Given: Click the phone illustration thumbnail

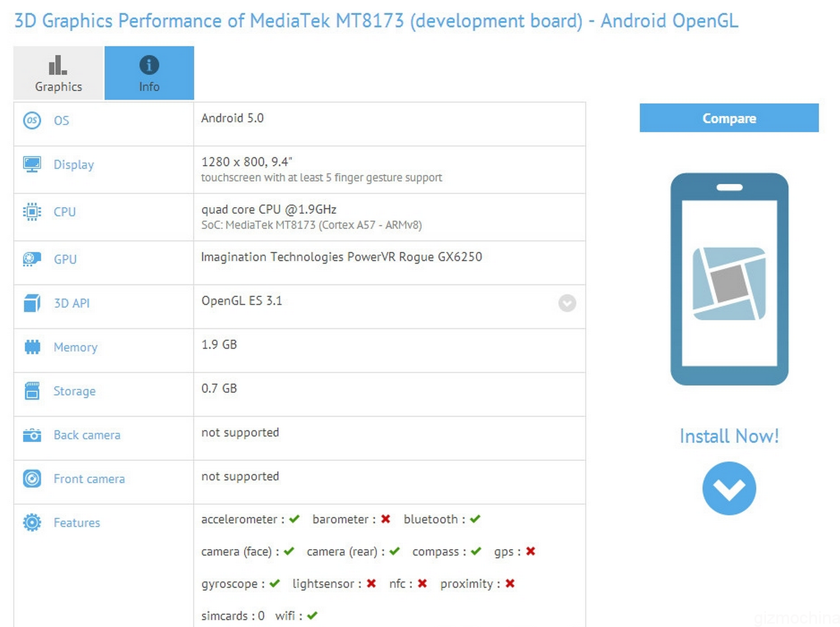Looking at the screenshot, I should tap(729, 279).
